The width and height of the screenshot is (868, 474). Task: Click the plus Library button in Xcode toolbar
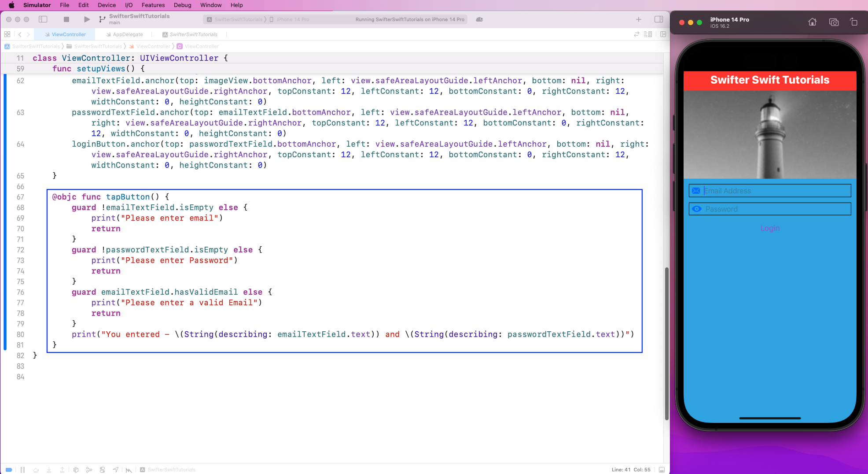[x=639, y=19]
